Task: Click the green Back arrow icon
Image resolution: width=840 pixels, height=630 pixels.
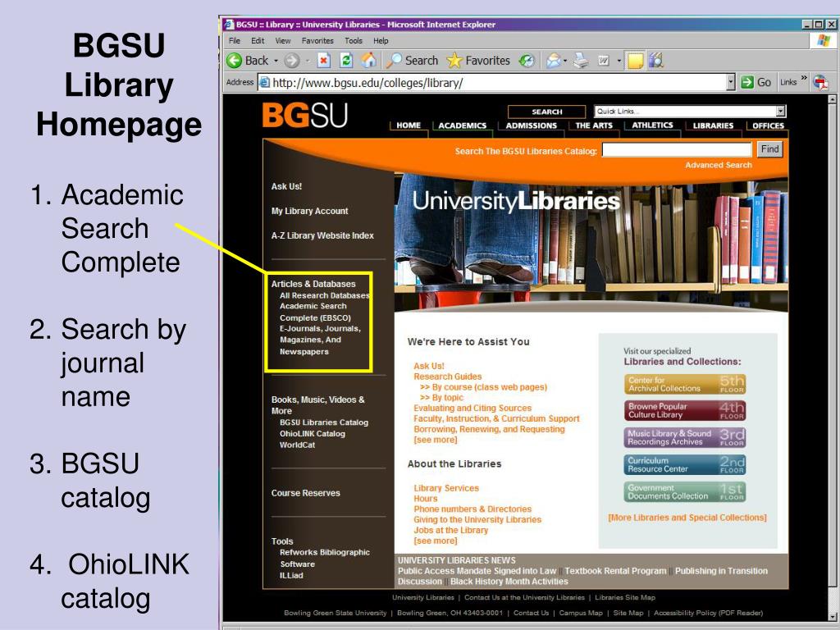Action: coord(234,61)
